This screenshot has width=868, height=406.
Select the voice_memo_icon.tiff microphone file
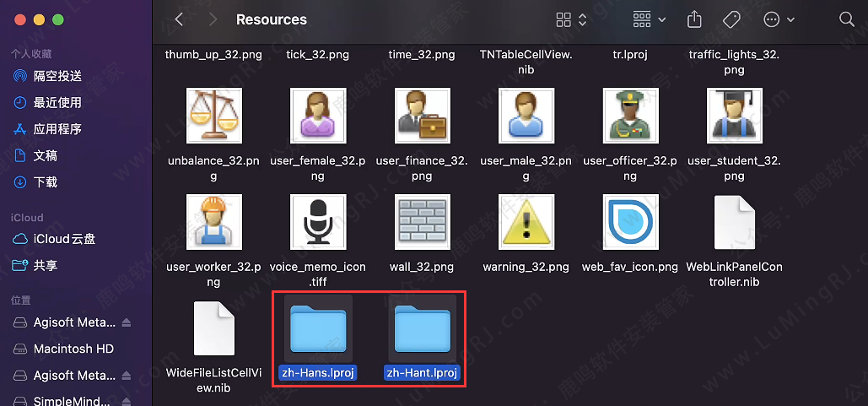318,222
